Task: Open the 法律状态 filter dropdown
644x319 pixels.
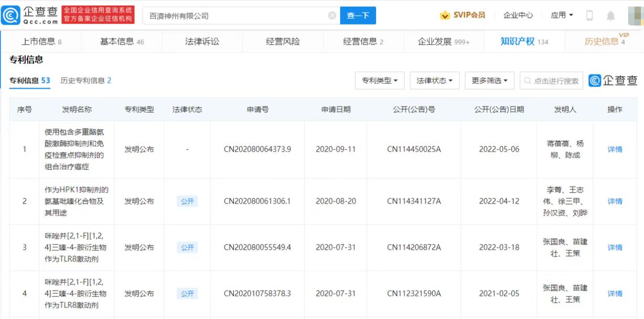Action: click(435, 81)
